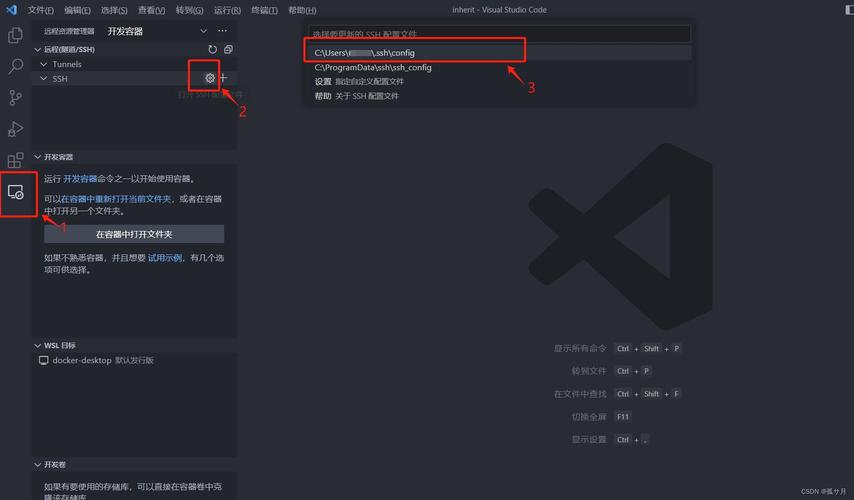This screenshot has width=854, height=500.
Task: Select C:\Users\...\.ssh\config option
Action: 499,53
